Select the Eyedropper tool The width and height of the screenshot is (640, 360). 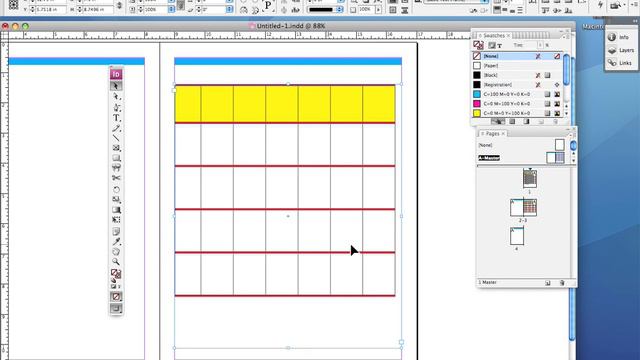point(116,242)
